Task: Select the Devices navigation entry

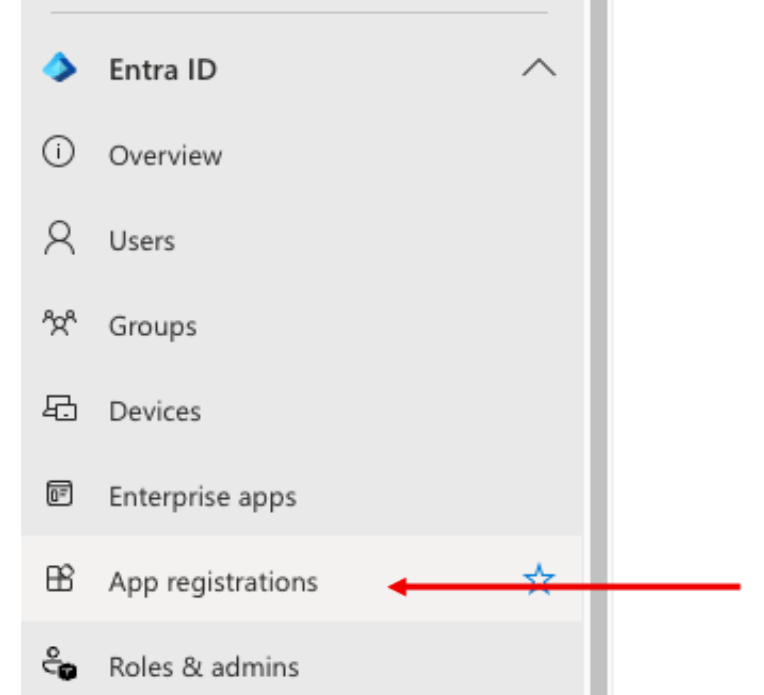Action: tap(155, 411)
